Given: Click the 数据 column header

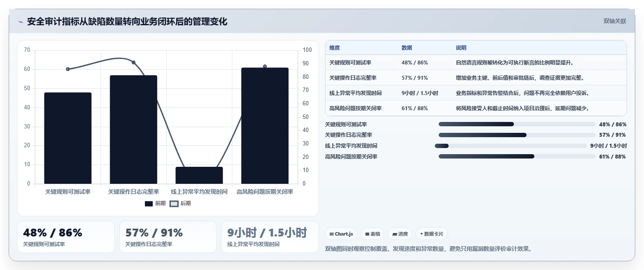Looking at the screenshot, I should coord(407,47).
